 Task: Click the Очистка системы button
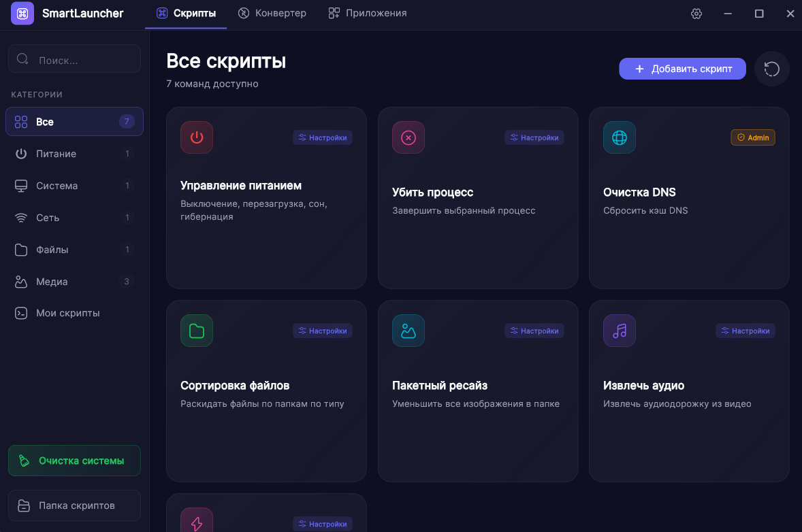[x=75, y=461]
